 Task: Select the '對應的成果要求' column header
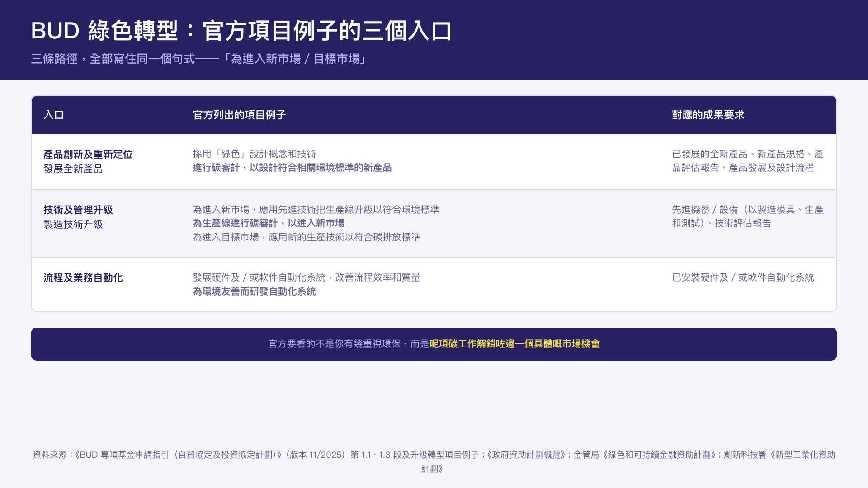[708, 115]
